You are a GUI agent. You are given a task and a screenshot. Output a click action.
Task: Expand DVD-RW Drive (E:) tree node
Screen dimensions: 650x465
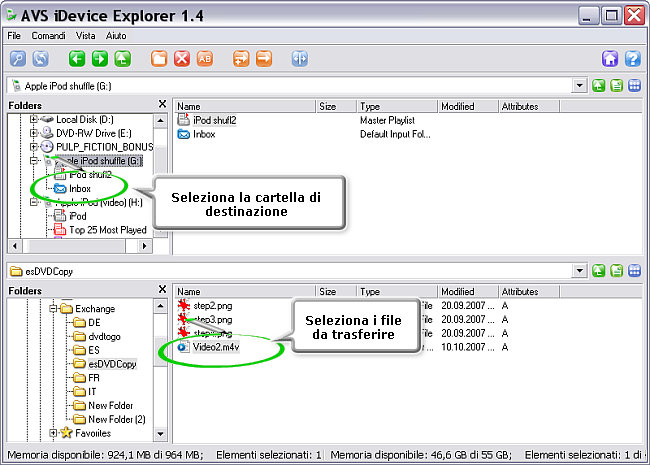(34, 133)
